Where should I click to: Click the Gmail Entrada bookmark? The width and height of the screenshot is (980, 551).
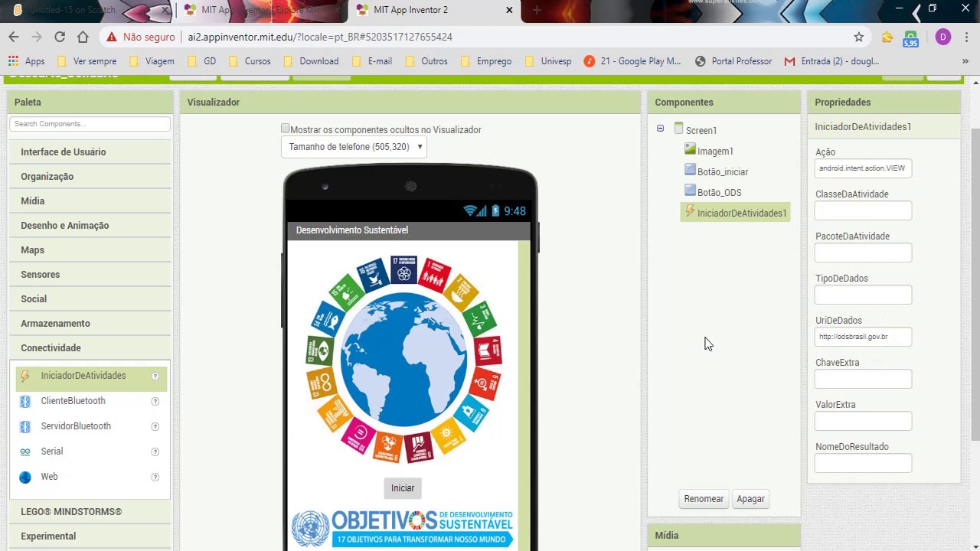[x=831, y=61]
